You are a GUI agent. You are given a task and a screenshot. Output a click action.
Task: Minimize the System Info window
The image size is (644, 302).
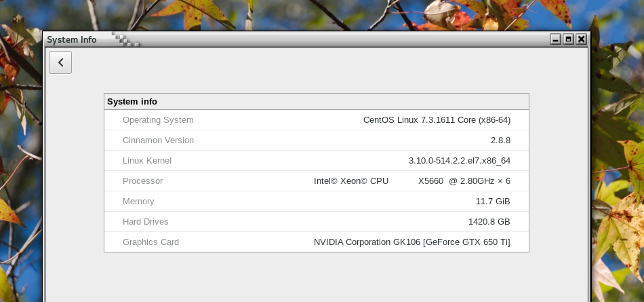tap(556, 39)
